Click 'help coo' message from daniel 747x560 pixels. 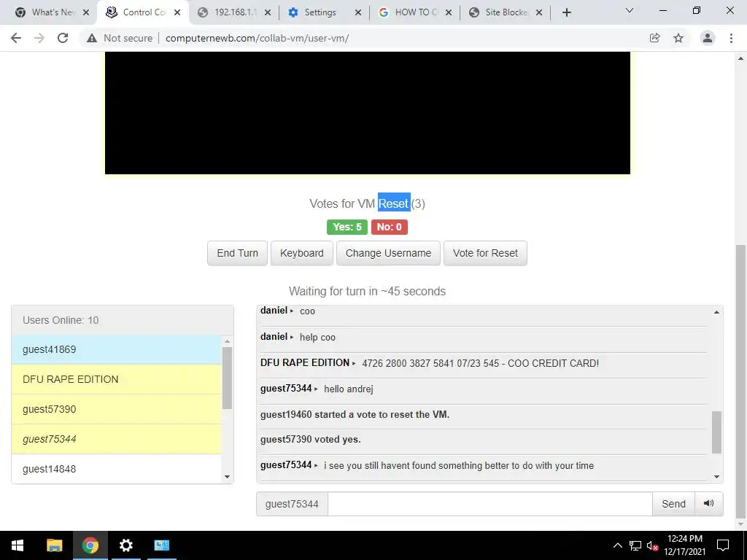click(x=317, y=337)
